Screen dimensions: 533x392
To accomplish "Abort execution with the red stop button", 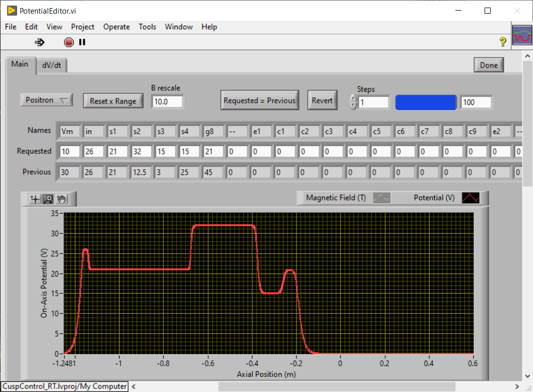I will click(69, 42).
